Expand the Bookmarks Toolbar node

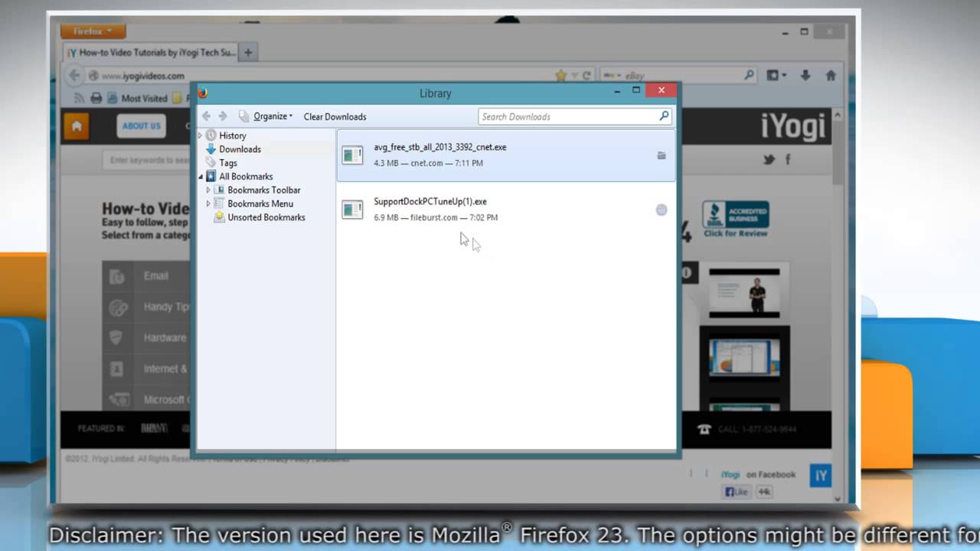coord(208,190)
